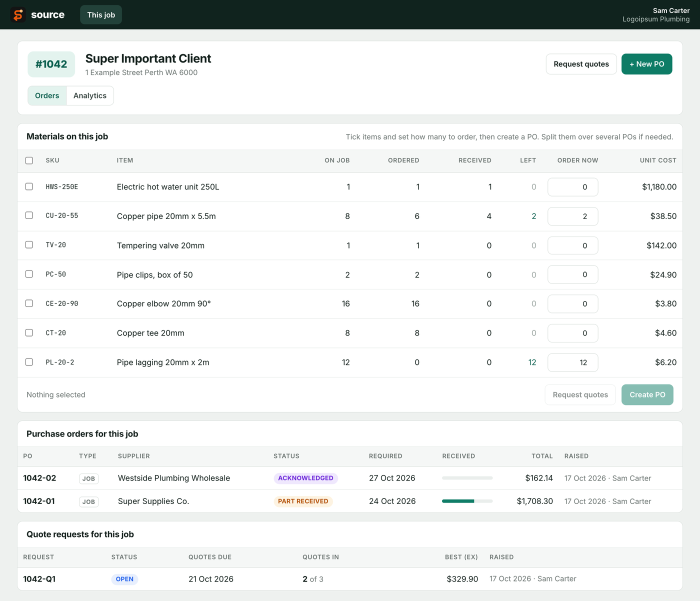Focus the Order Now field for HWS-250E
The image size is (700, 601).
click(572, 187)
